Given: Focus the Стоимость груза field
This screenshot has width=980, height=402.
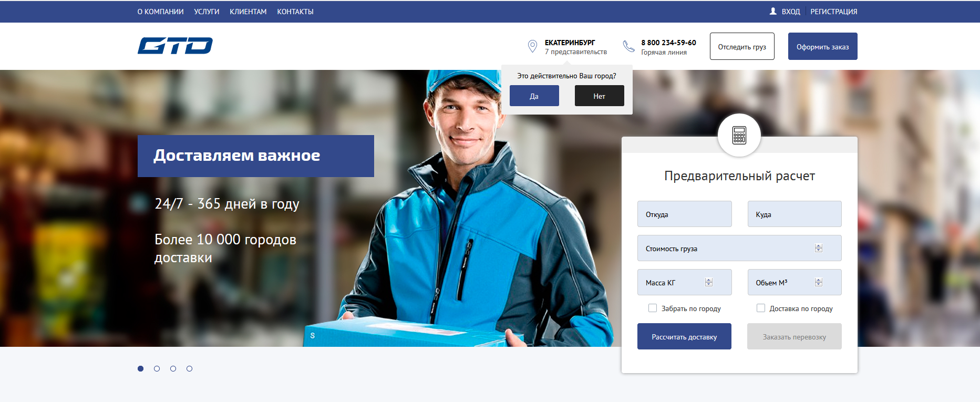Looking at the screenshot, I should pyautogui.click(x=739, y=248).
